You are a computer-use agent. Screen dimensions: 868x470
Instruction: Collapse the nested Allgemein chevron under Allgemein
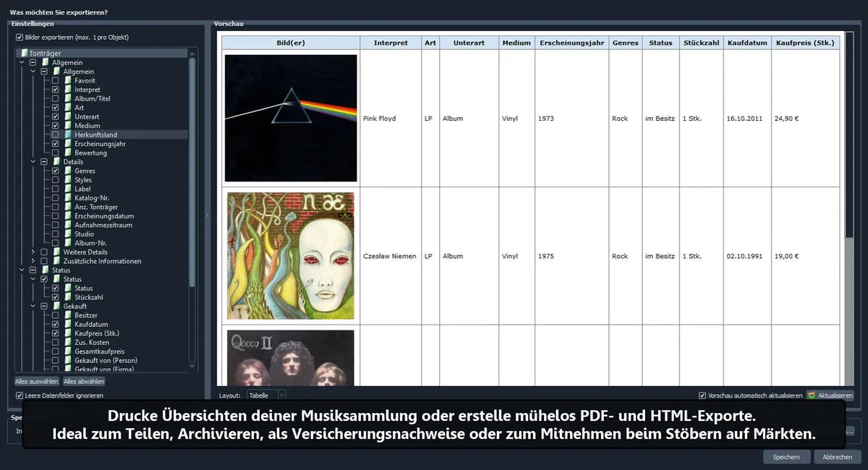pyautogui.click(x=33, y=72)
